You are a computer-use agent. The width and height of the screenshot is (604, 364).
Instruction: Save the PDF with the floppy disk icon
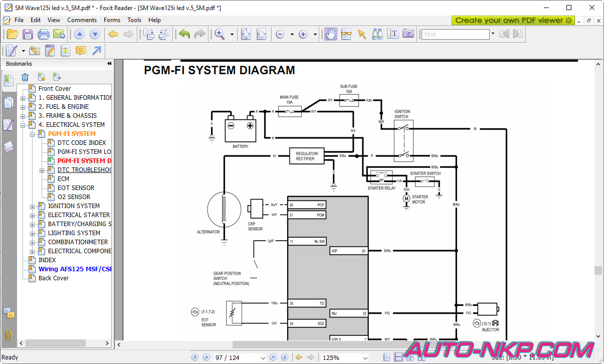(x=28, y=34)
